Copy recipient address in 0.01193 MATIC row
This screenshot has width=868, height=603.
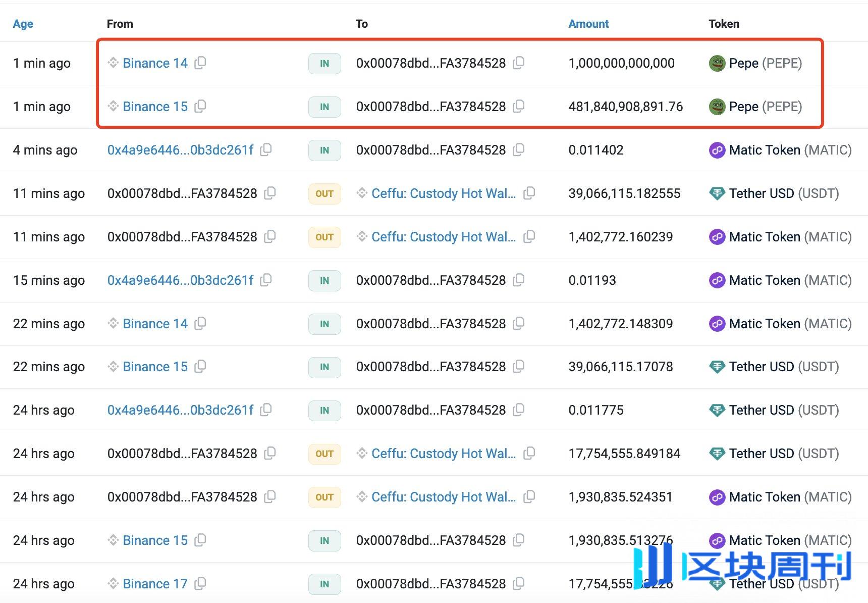(519, 280)
